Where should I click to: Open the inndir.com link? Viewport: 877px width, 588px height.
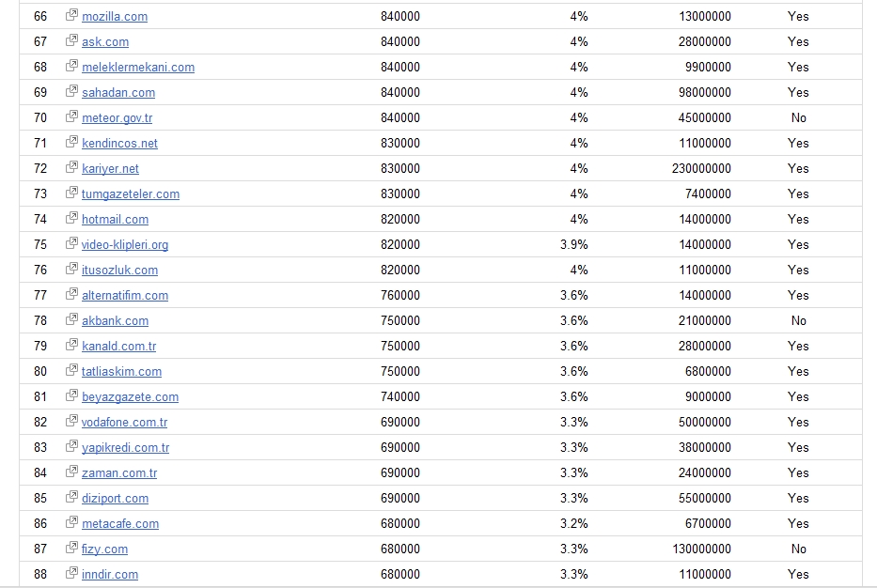(x=110, y=575)
